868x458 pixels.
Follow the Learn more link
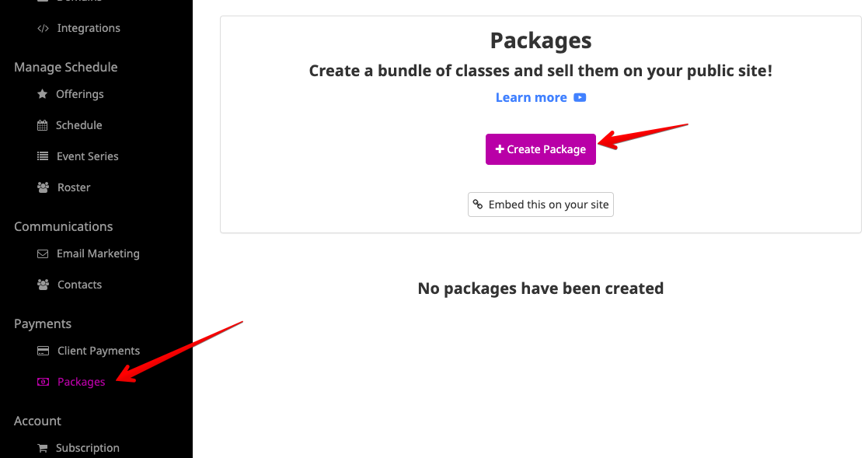(x=532, y=97)
